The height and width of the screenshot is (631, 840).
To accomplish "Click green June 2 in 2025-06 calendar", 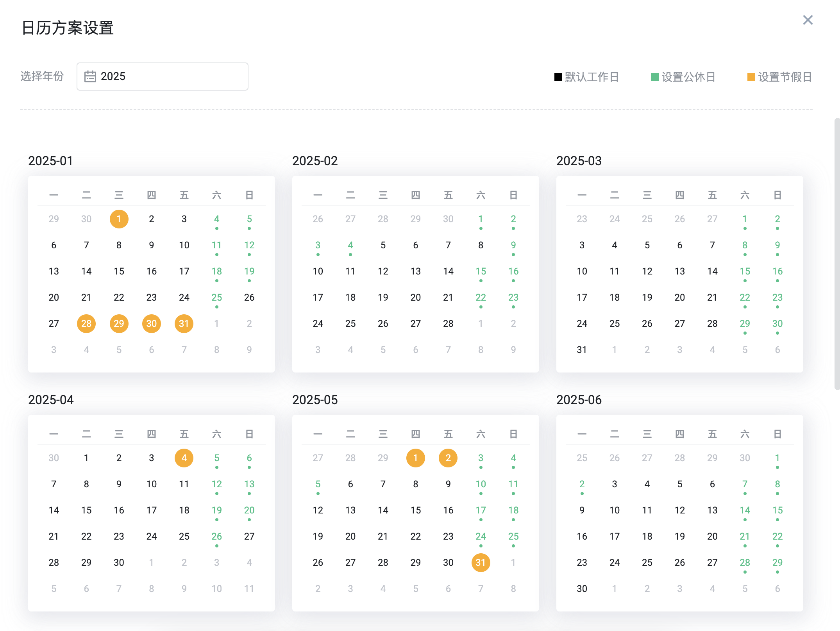I will click(x=582, y=484).
